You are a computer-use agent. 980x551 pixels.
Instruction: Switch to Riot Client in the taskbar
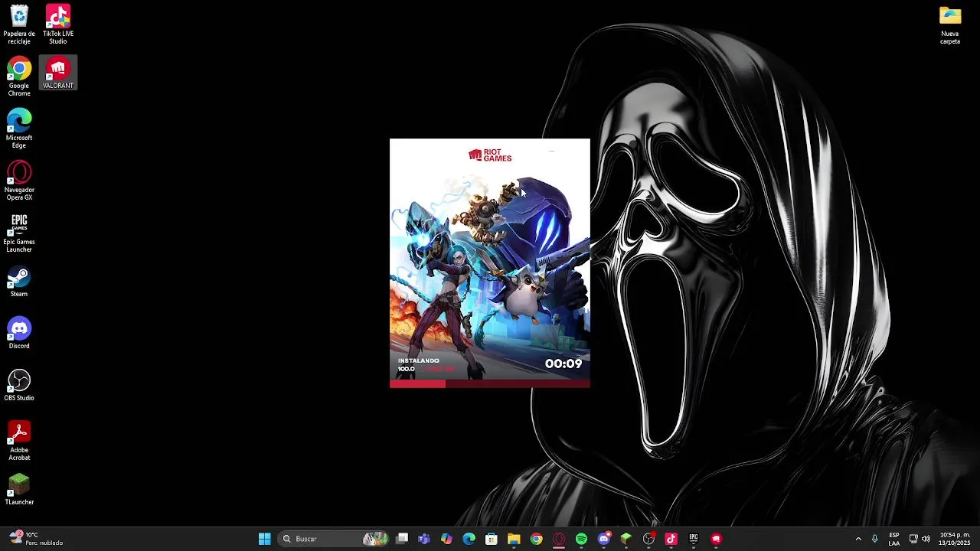tap(716, 539)
